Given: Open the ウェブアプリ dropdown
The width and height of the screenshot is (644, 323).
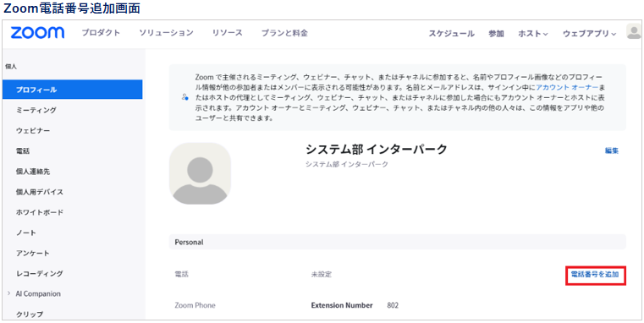Looking at the screenshot, I should tap(589, 34).
